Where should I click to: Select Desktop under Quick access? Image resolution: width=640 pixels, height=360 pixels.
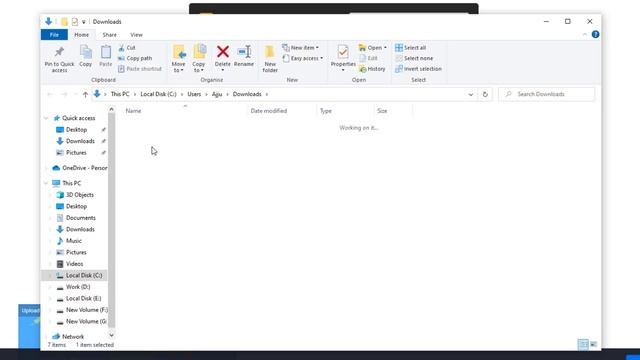[x=76, y=130]
